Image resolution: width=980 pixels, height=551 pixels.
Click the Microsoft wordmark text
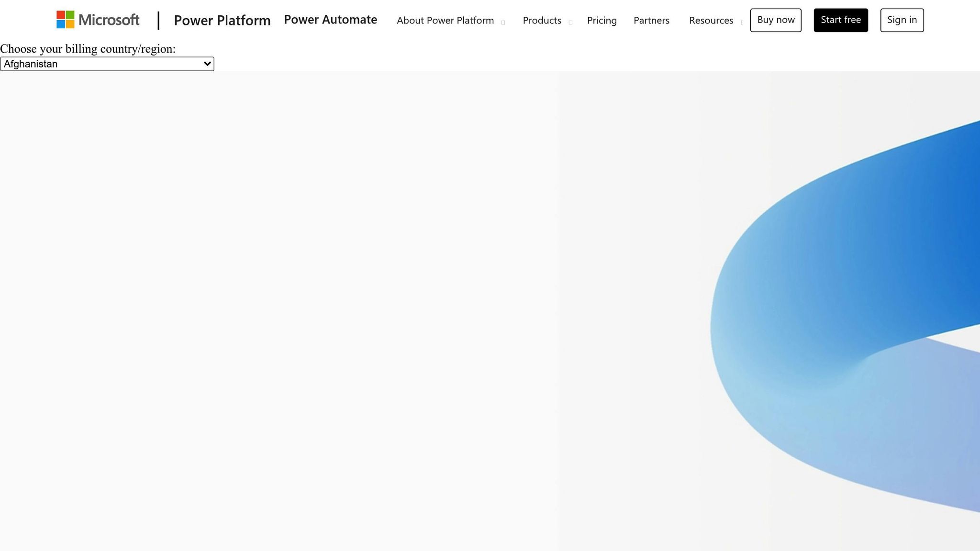point(109,20)
